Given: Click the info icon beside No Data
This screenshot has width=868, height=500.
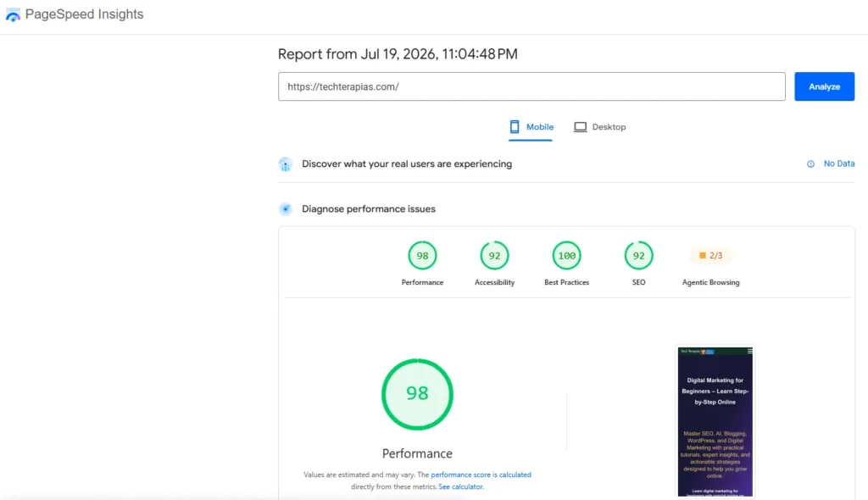Looking at the screenshot, I should click(x=810, y=164).
